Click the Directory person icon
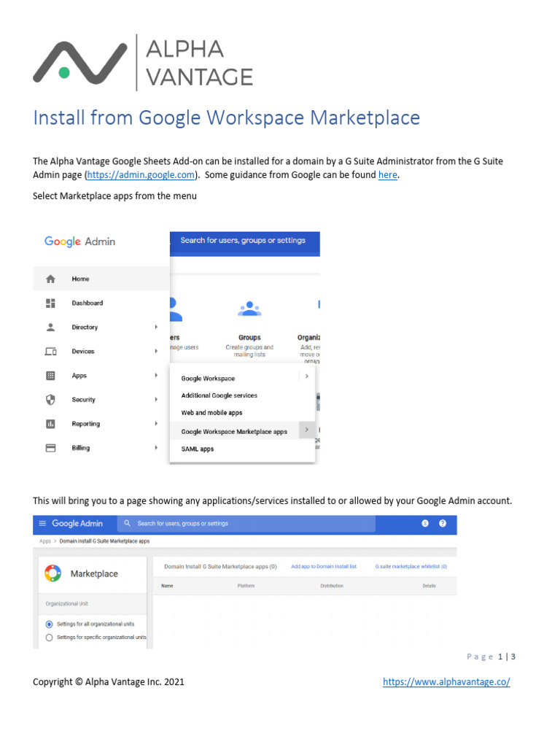Image resolution: width=560 pixels, height=747 pixels. coord(50,328)
